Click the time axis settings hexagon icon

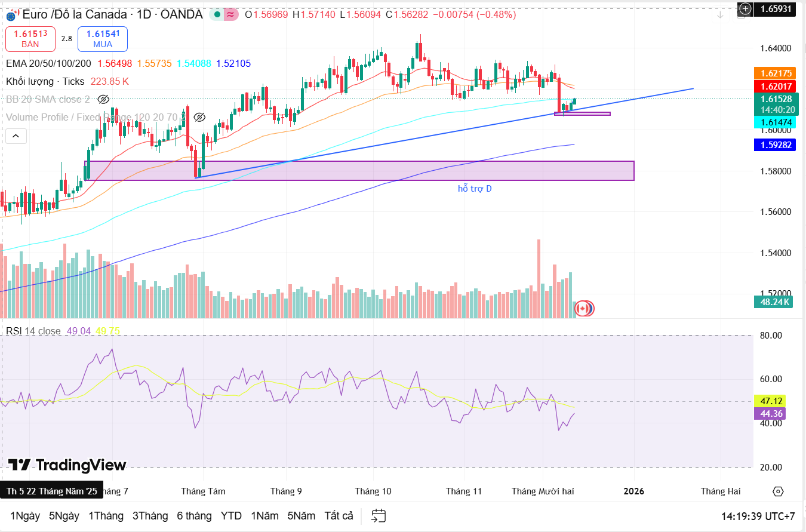click(777, 491)
